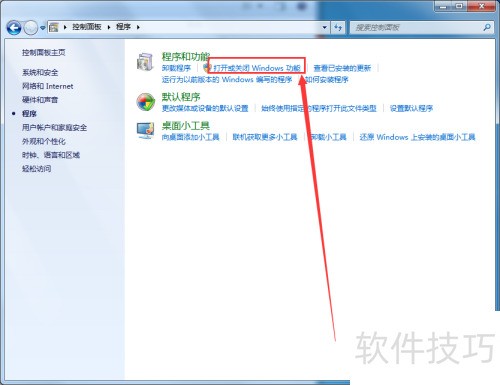Click the 卸载小工具 link

328,137
